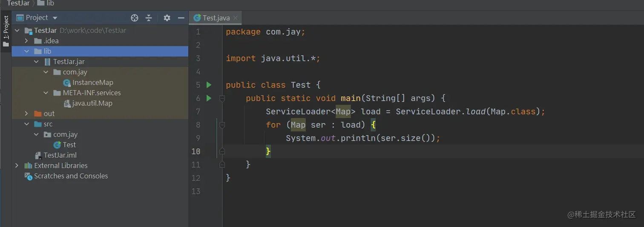The width and height of the screenshot is (644, 227).
Task: Collapse the TestJar.jar node
Action: coord(36,62)
